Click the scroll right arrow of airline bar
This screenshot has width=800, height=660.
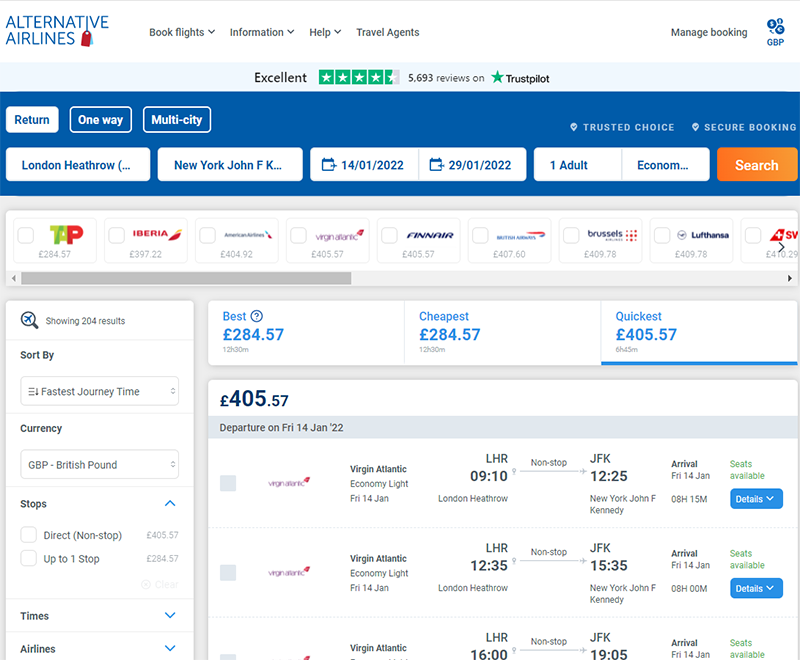[789, 278]
